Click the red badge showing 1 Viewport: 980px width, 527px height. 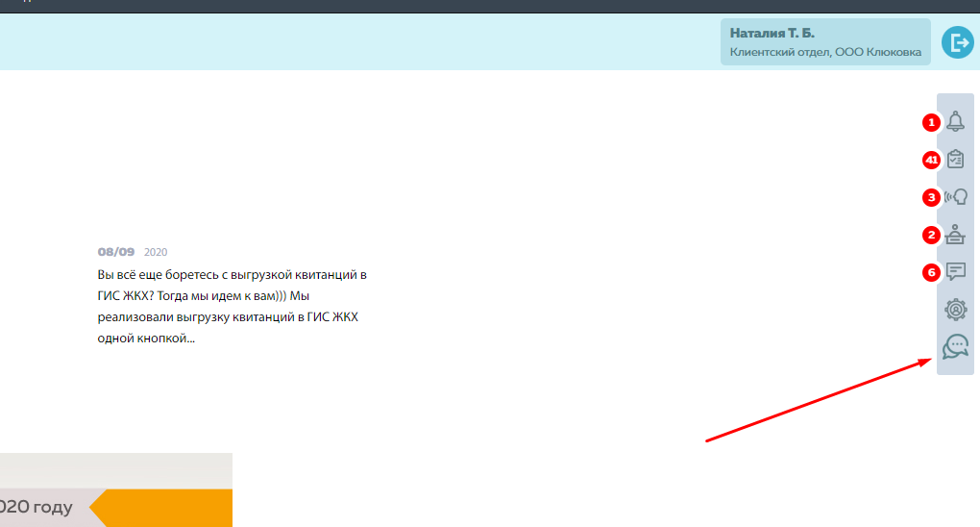coord(931,123)
